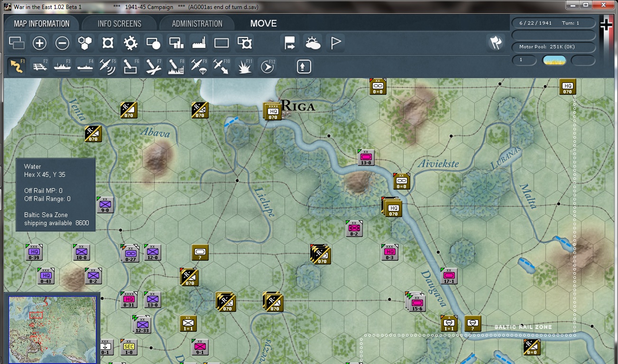Select the 0-27 unit stack
The height and width of the screenshot is (364, 618).
129,253
